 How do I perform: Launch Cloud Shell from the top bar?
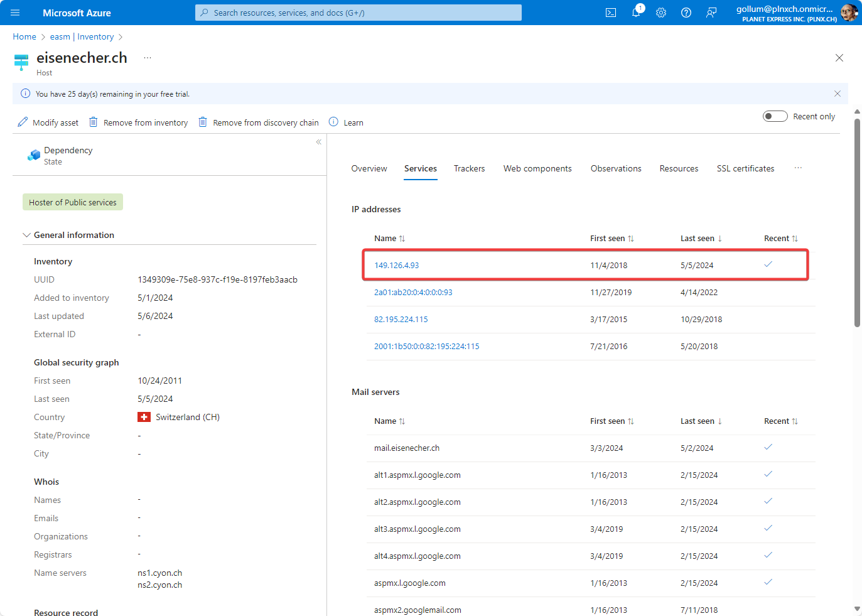tap(610, 13)
